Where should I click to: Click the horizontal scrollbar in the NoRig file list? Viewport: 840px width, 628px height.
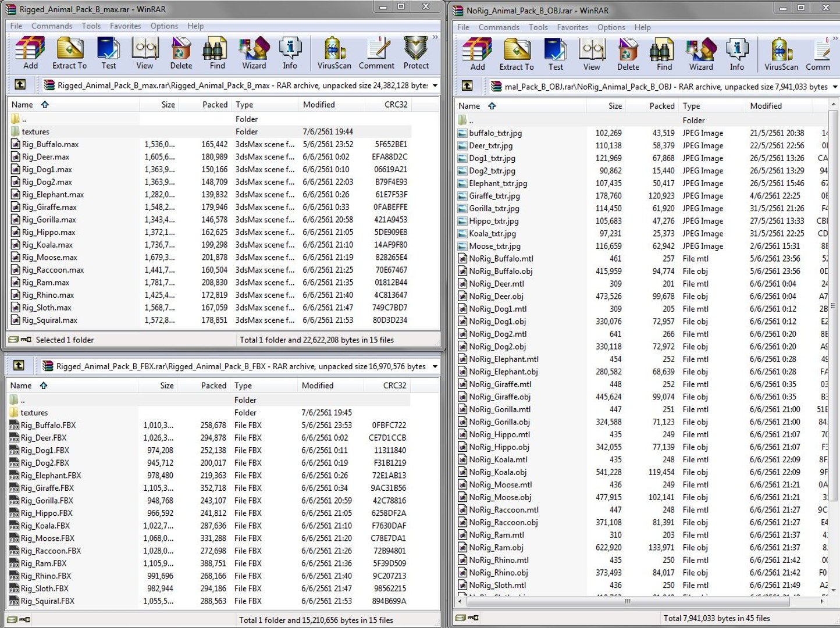642,601
